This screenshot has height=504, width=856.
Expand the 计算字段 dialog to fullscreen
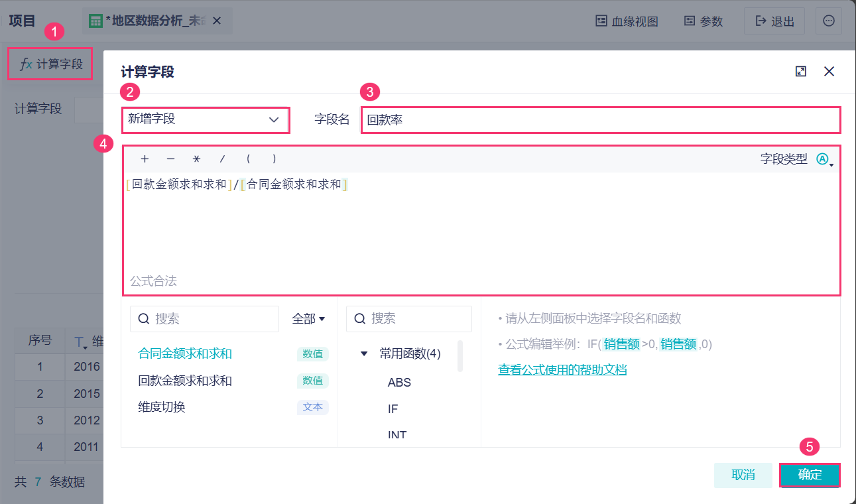point(801,72)
